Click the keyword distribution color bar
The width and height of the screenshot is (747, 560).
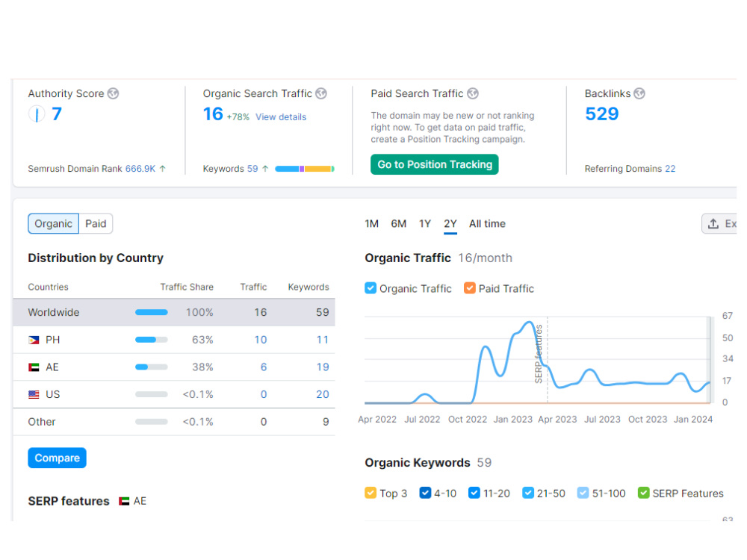click(305, 169)
